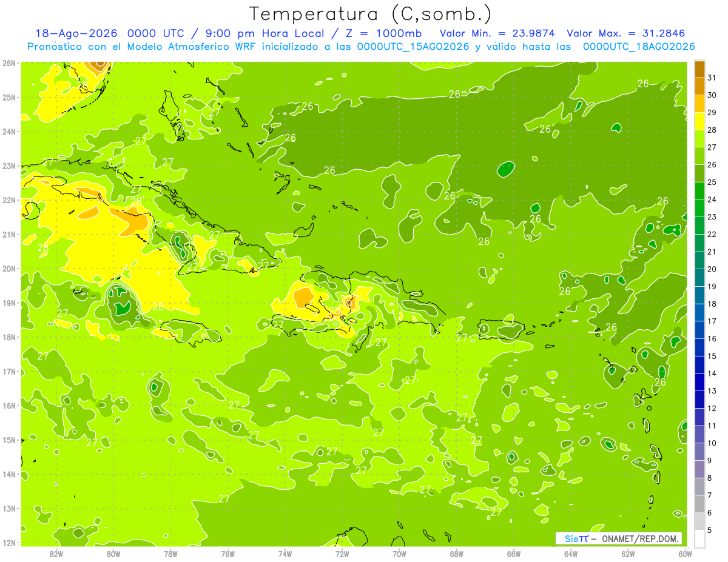Click the 15N latitude axis label
Image resolution: width=728 pixels, height=562 pixels.
[8, 440]
